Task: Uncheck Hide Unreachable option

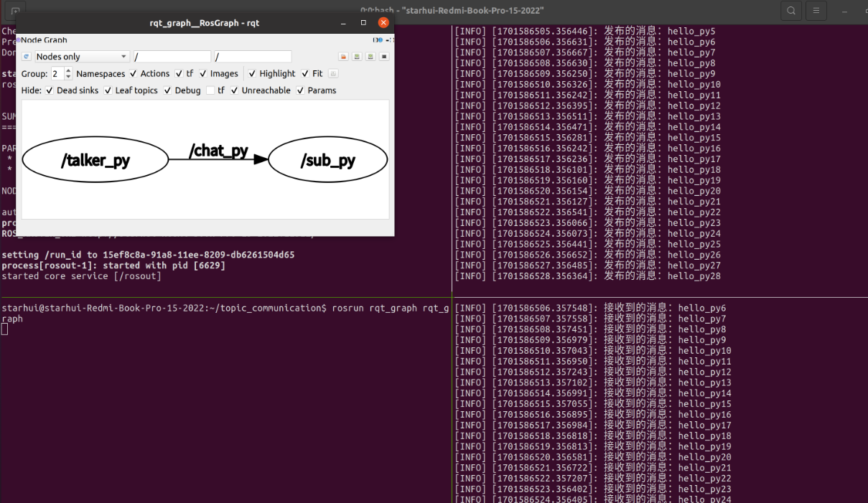Action: pyautogui.click(x=234, y=90)
